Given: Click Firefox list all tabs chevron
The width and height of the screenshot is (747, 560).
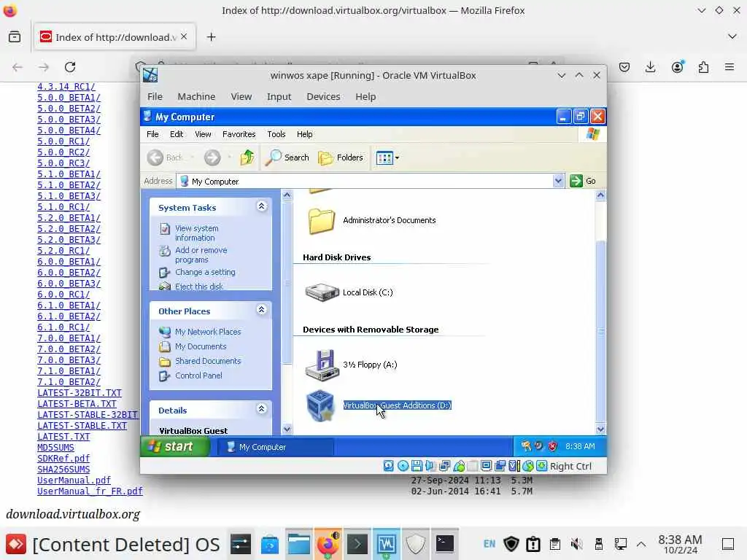Looking at the screenshot, I should pos(732,36).
